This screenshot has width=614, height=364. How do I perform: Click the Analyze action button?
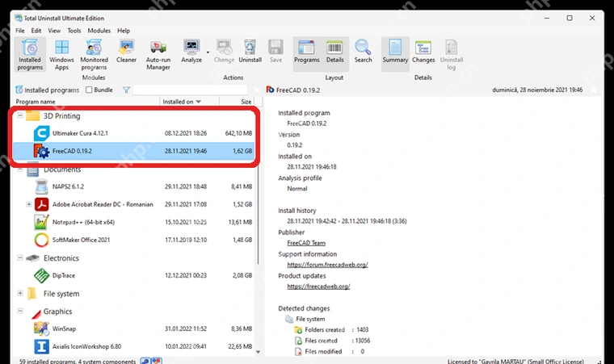[191, 52]
